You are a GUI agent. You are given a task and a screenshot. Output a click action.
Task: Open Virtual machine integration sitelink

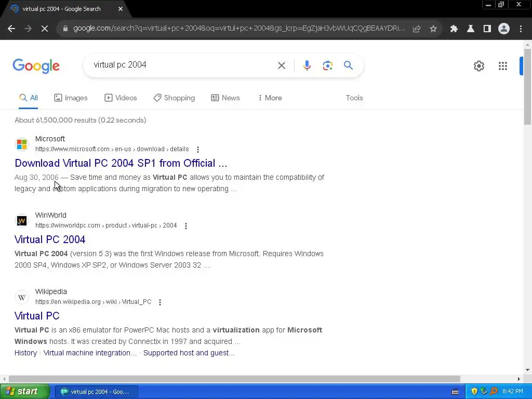(90, 353)
